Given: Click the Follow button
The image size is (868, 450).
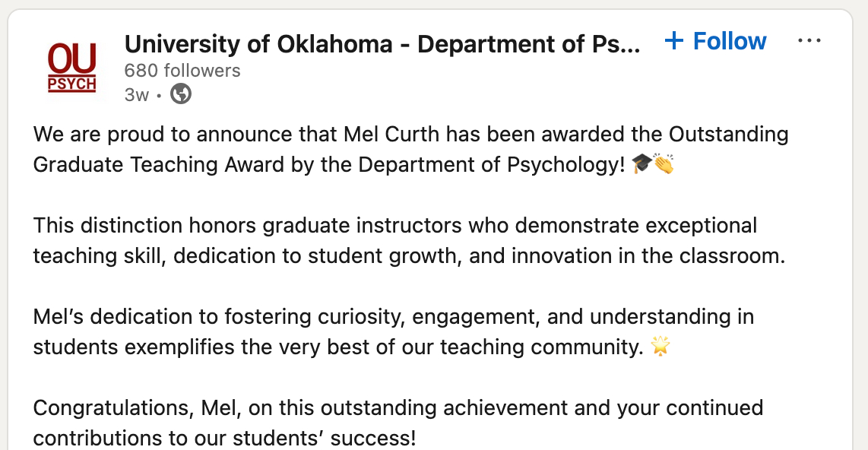Looking at the screenshot, I should click(x=730, y=41).
